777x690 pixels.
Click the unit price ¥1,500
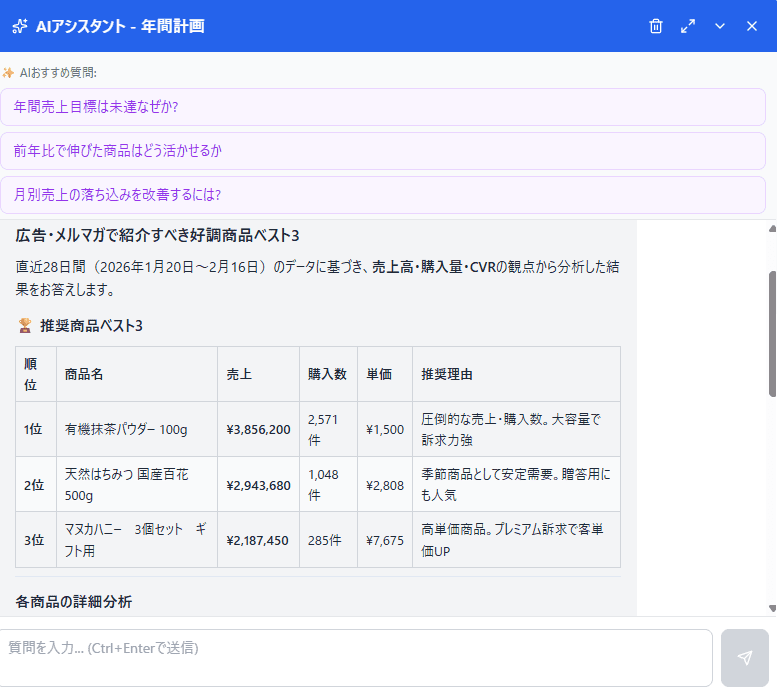pyautogui.click(x=385, y=429)
